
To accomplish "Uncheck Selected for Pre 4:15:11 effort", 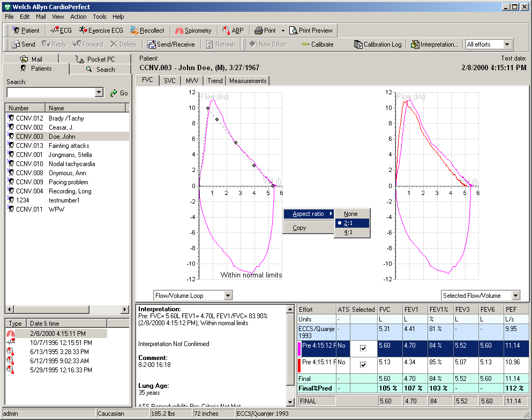I will (363, 365).
